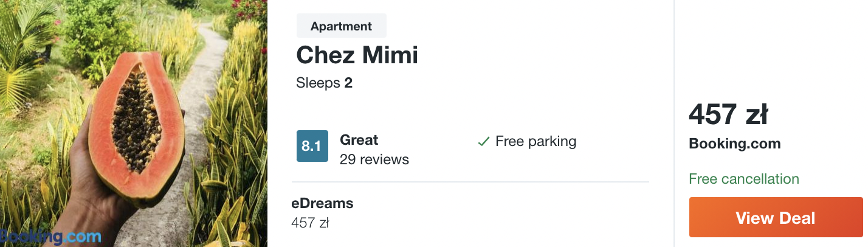Select the Apartment property type badge
868x247 pixels.
tap(341, 26)
